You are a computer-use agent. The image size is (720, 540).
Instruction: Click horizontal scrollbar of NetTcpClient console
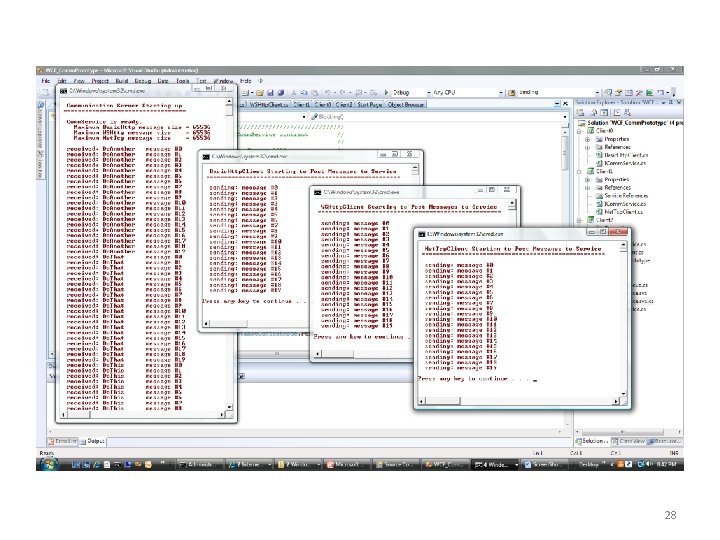pos(519,401)
